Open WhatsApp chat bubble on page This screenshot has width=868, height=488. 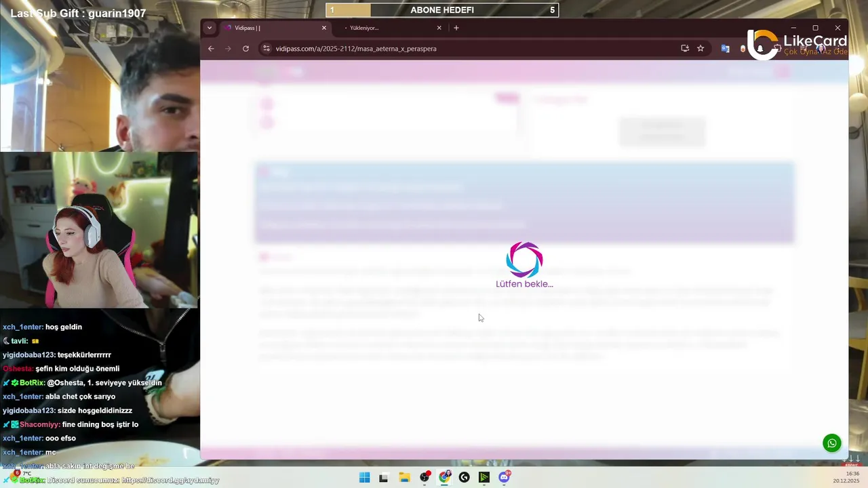(x=832, y=443)
